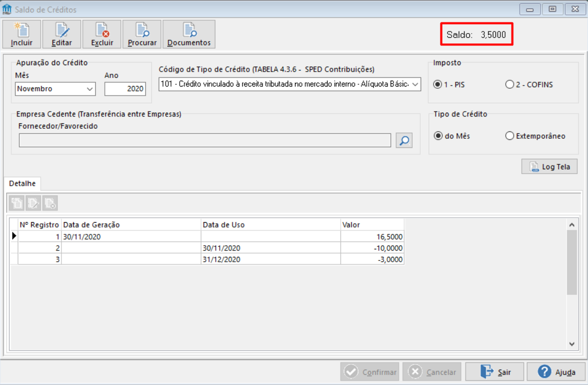The height and width of the screenshot is (385, 588).
Task: Select the Excluir delete tool
Action: click(102, 35)
